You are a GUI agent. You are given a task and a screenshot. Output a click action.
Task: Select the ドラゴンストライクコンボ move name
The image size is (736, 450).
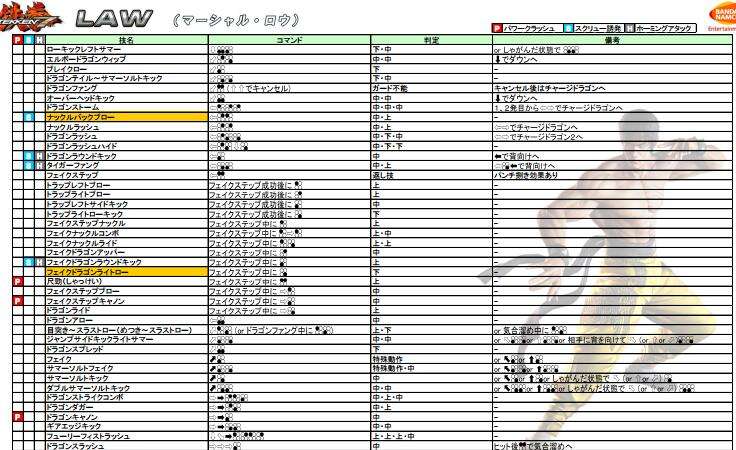click(x=85, y=397)
